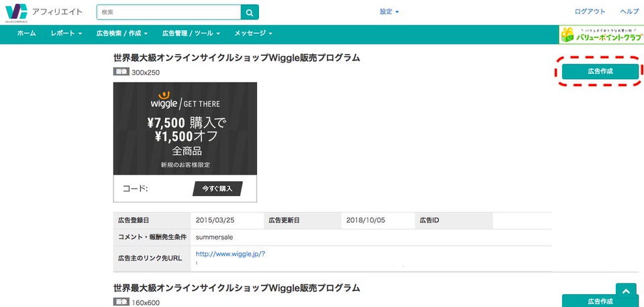
Task: Click the 2015/03/25 registration date cell
Action: 228,220
